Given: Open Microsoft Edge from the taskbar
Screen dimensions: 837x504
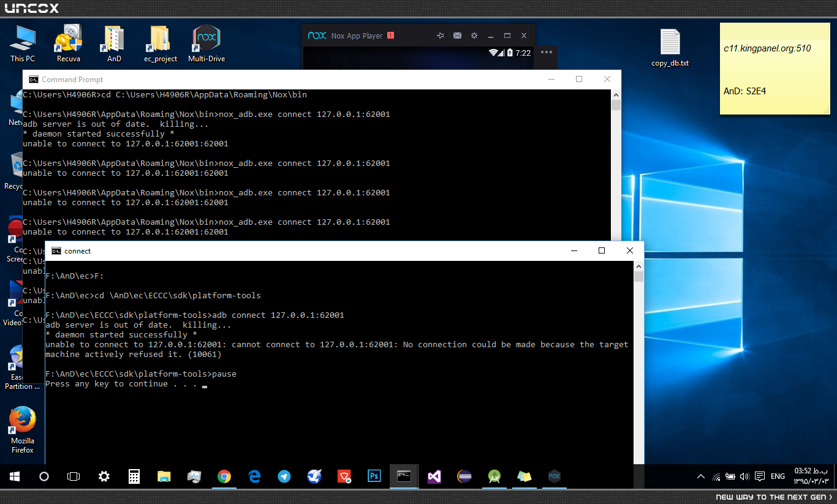Looking at the screenshot, I should (x=254, y=476).
